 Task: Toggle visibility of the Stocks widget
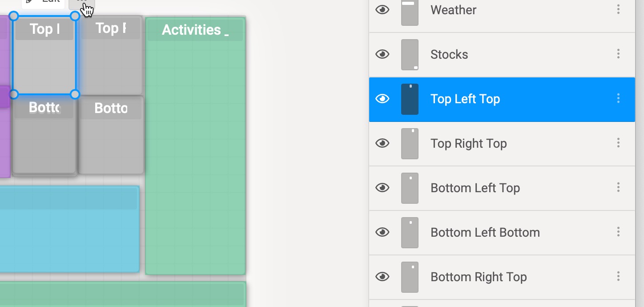382,54
